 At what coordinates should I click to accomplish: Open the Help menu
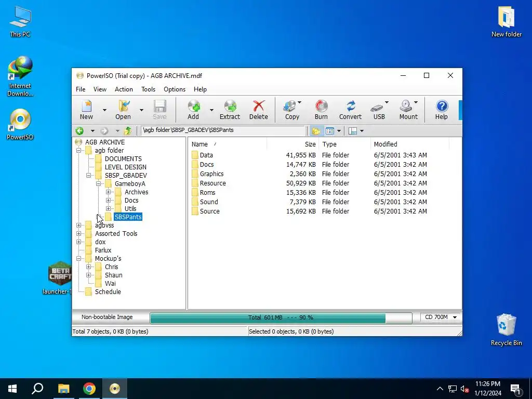point(200,89)
